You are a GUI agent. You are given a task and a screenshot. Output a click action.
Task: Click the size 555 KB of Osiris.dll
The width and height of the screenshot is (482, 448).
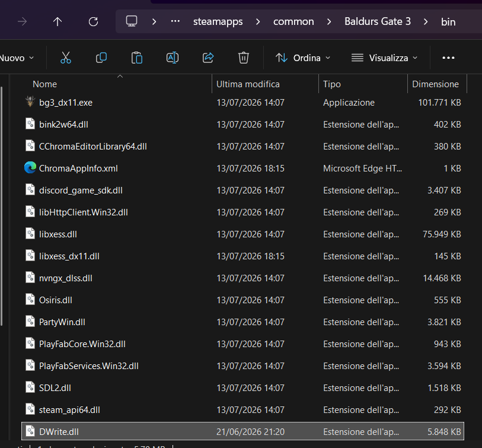(447, 300)
